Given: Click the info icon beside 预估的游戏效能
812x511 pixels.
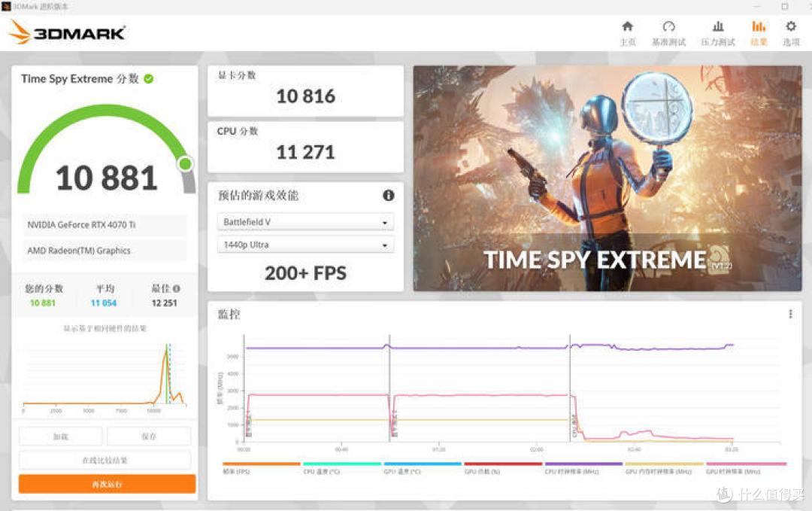Looking at the screenshot, I should pos(389,196).
